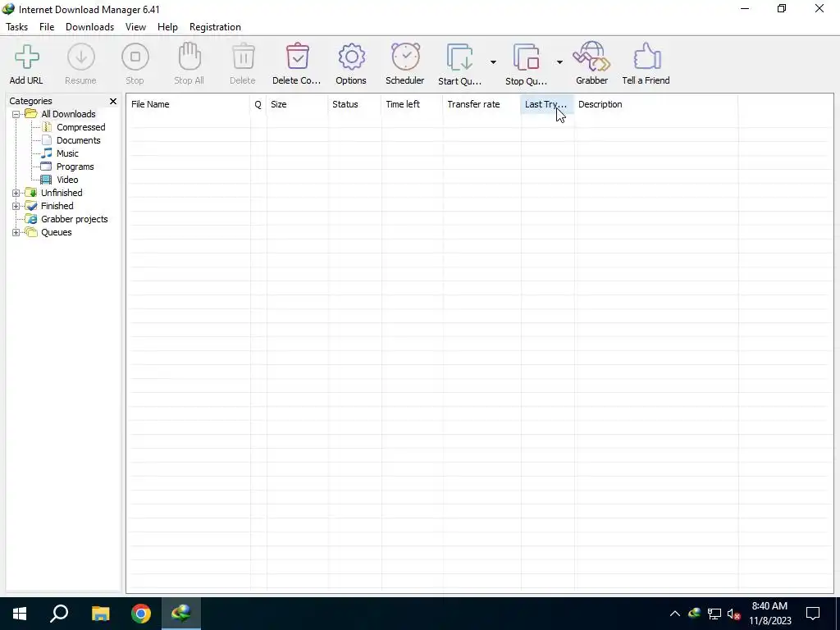Click the Stop Queue icon
The width and height of the screenshot is (840, 630).
[526, 57]
